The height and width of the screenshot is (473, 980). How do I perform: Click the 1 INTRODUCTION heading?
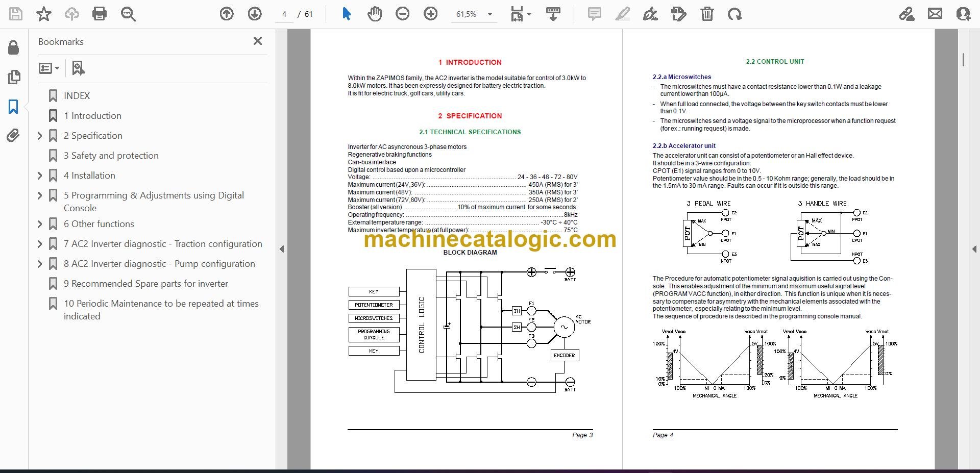pos(470,62)
